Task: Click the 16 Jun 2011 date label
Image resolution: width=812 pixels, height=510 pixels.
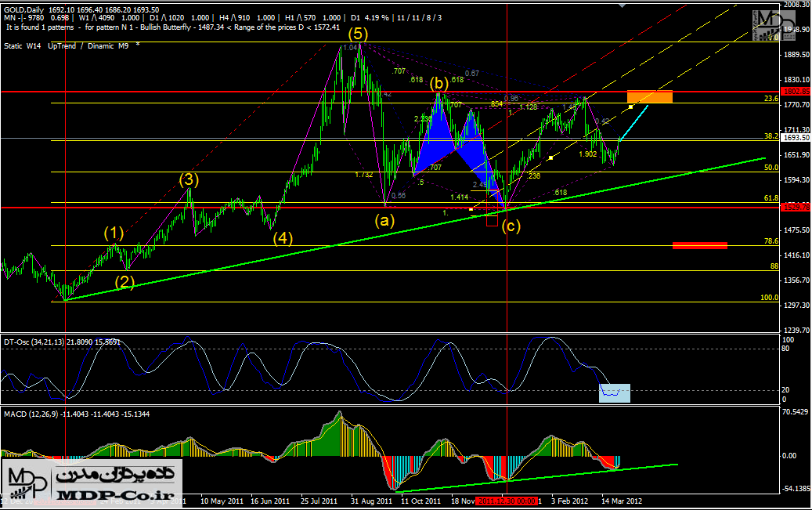Action: (x=270, y=501)
